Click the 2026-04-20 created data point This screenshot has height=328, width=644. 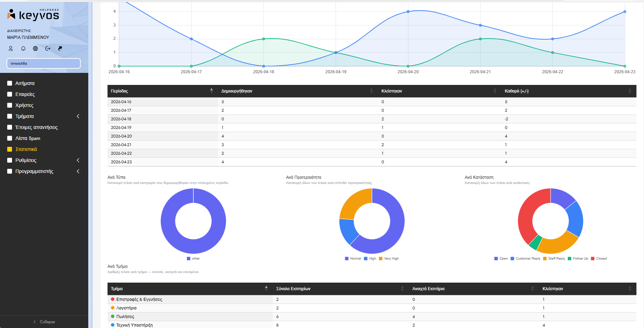[408, 12]
